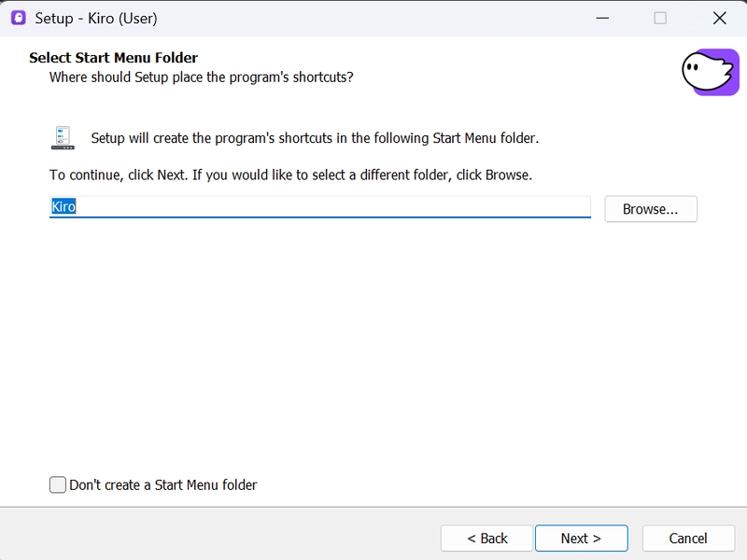The width and height of the screenshot is (747, 560).
Task: Click the "Don't create a Start Menu folder" label
Action: 162,485
